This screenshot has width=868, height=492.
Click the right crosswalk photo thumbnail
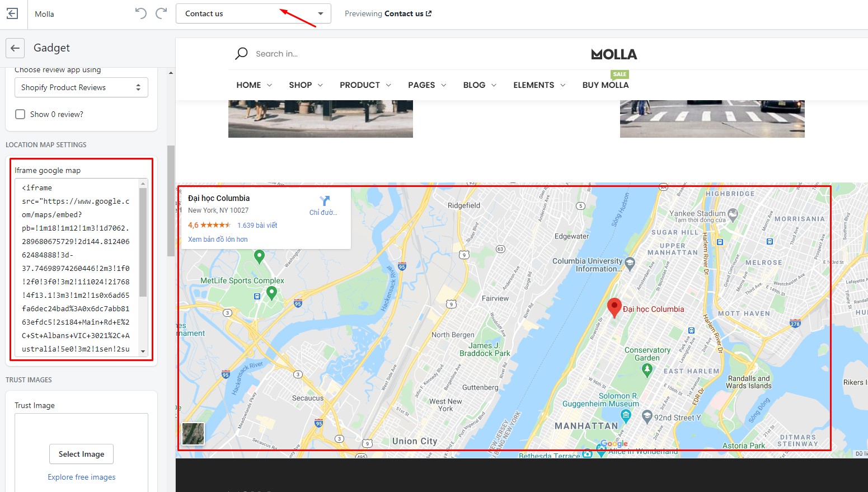pos(712,119)
